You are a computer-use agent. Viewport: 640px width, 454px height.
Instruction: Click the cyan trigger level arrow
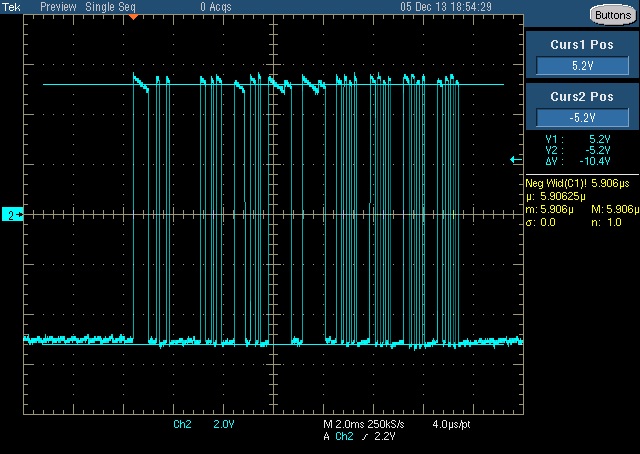click(x=516, y=160)
